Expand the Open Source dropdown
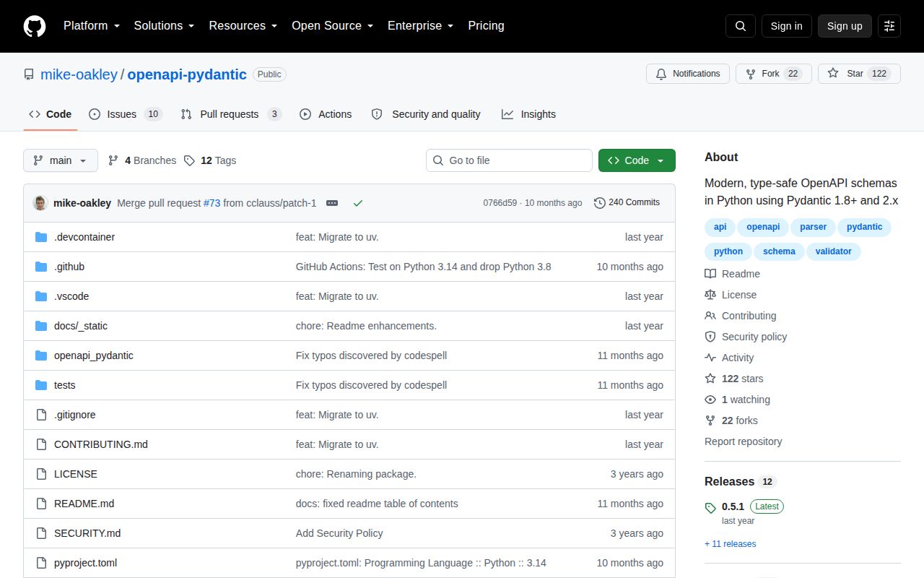Viewport: 924px width, 578px height. click(x=333, y=26)
